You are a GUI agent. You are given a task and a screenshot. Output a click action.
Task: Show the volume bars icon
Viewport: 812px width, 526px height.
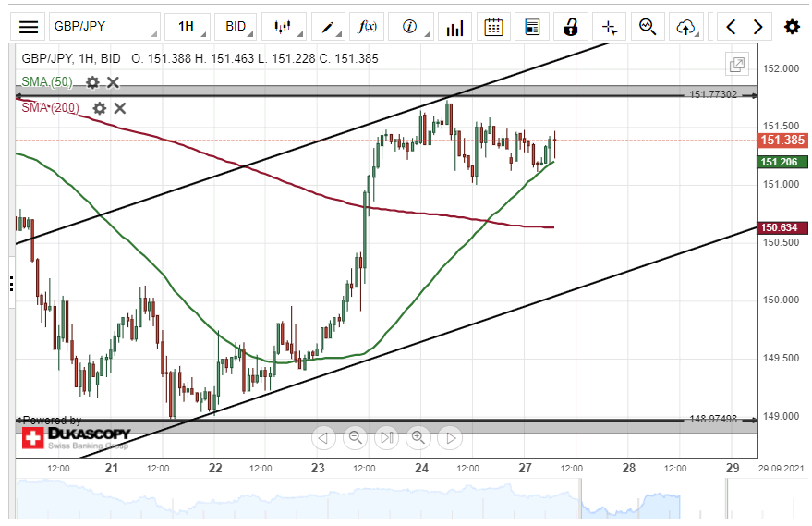[x=454, y=27]
